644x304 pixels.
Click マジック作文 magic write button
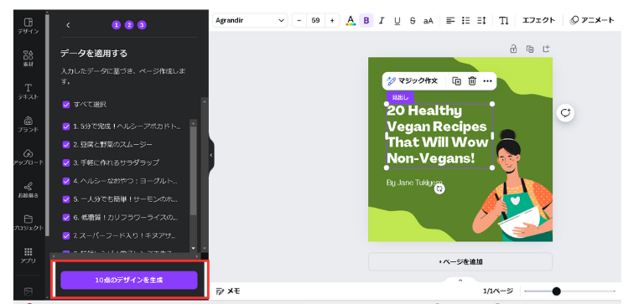[x=413, y=81]
